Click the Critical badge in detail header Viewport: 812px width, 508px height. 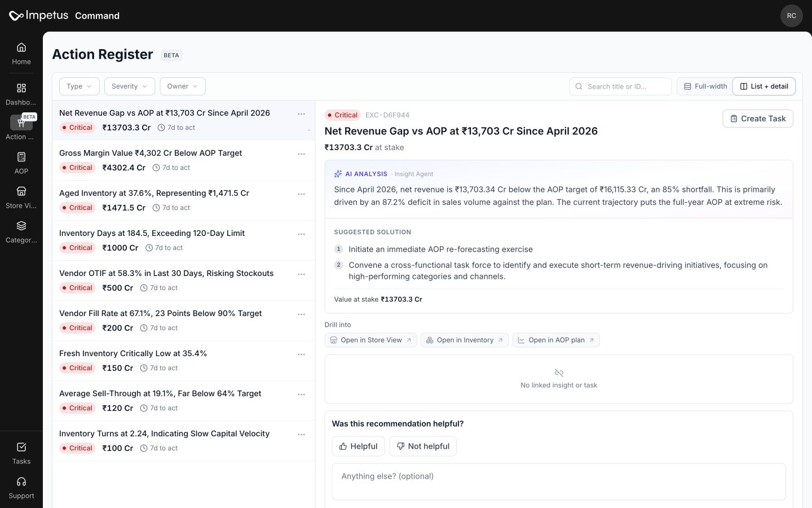pos(342,115)
